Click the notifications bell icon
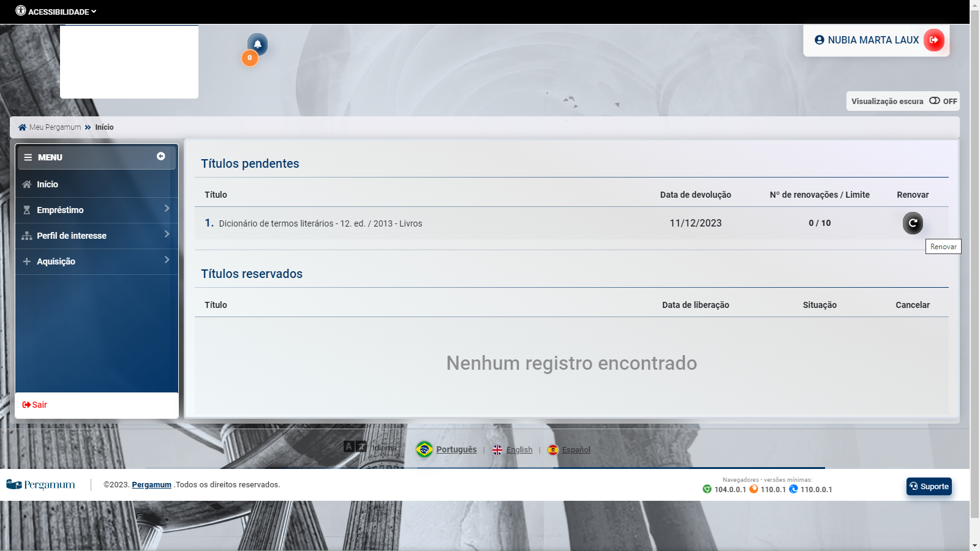The height and width of the screenshot is (551, 980). [257, 44]
